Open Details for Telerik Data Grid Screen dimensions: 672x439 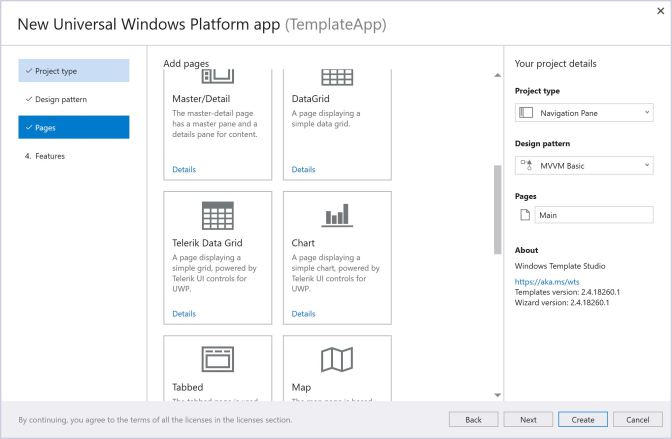tap(184, 314)
